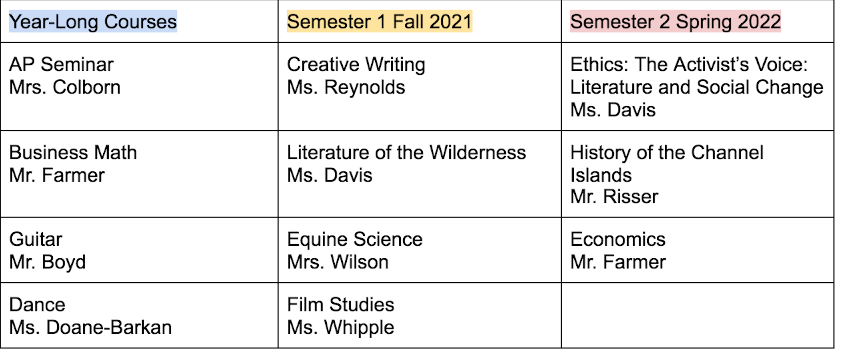868x349 pixels.
Task: Click History of the Channel Islands text
Action: [667, 152]
